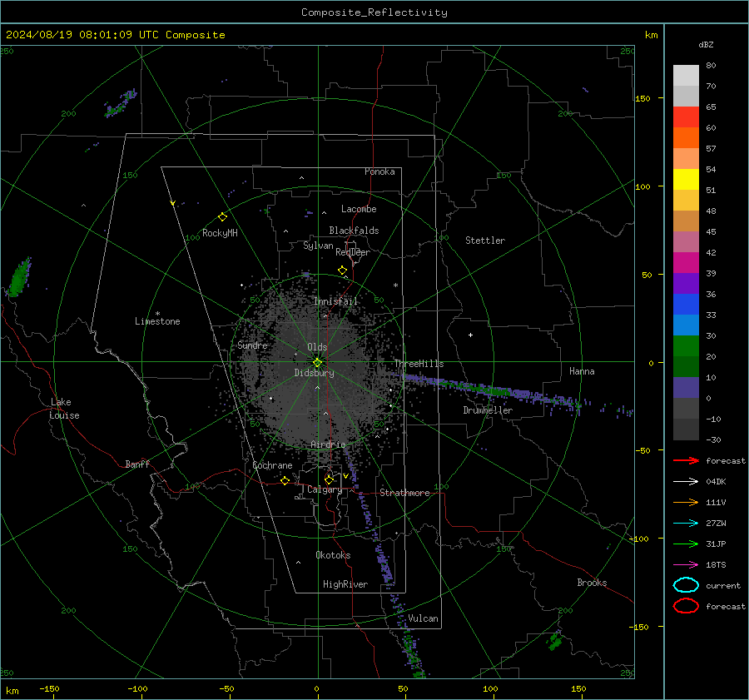Click the red forecast arrow in legend
Image resolution: width=749 pixels, height=700 pixels.
686,460
